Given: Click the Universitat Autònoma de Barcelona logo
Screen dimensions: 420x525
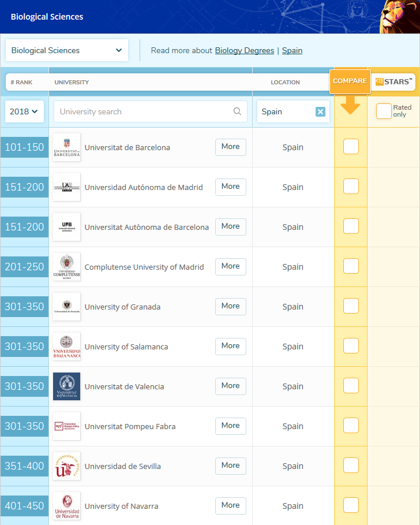Looking at the screenshot, I should [66, 227].
